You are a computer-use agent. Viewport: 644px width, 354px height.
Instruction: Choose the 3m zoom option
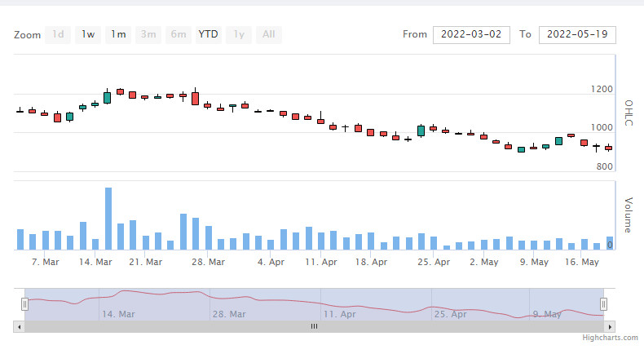tap(148, 34)
